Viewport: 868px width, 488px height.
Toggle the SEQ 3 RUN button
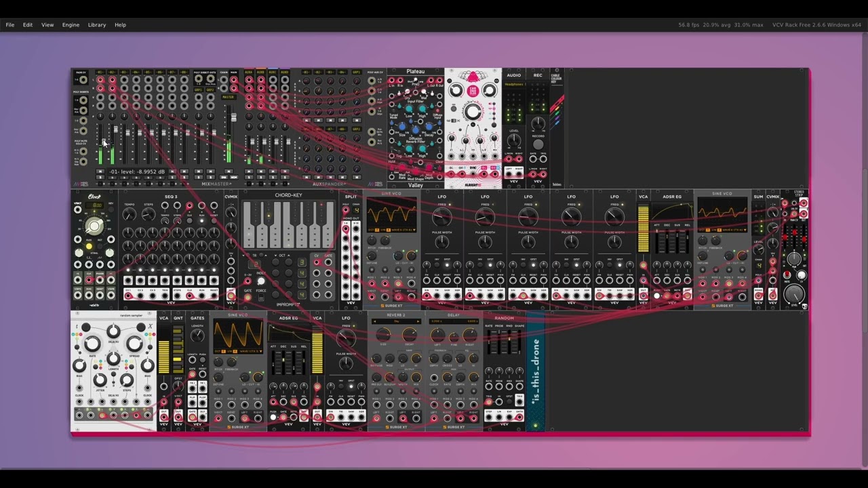201,221
